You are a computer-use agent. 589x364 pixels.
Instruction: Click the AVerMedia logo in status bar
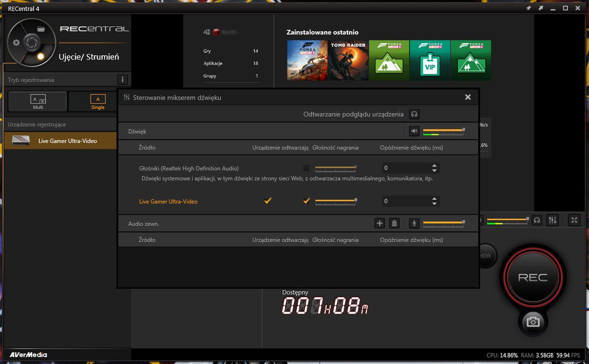point(28,355)
